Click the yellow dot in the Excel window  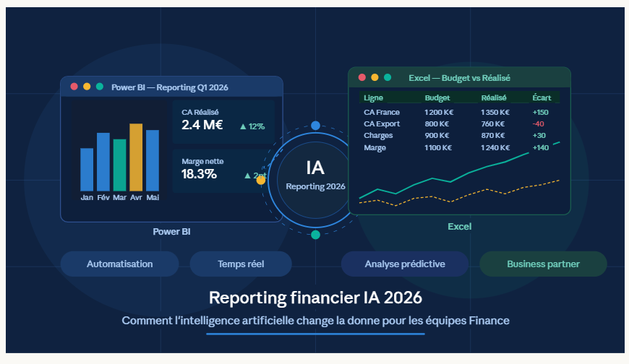click(375, 77)
